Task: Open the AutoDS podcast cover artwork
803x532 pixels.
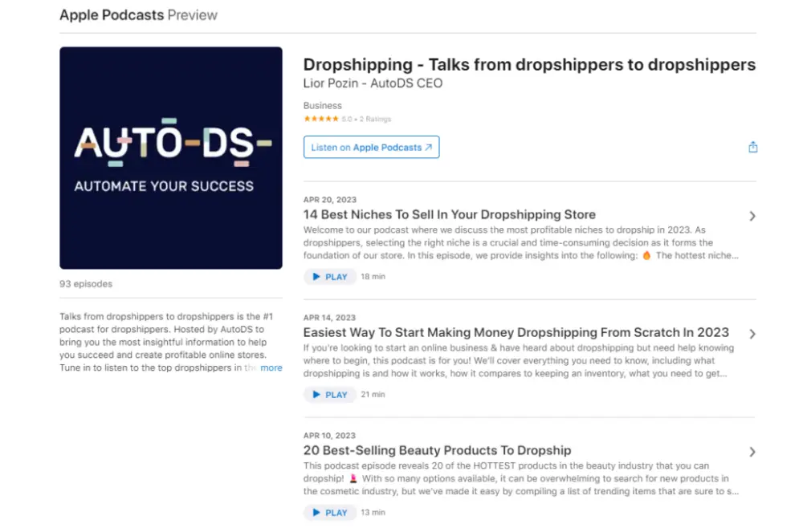Action: click(170, 158)
